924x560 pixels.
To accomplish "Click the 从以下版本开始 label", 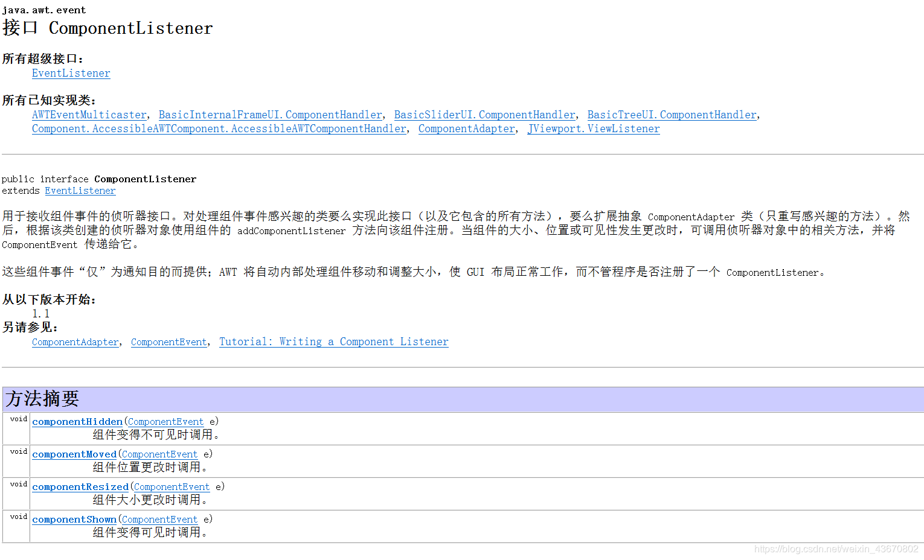I will (49, 299).
